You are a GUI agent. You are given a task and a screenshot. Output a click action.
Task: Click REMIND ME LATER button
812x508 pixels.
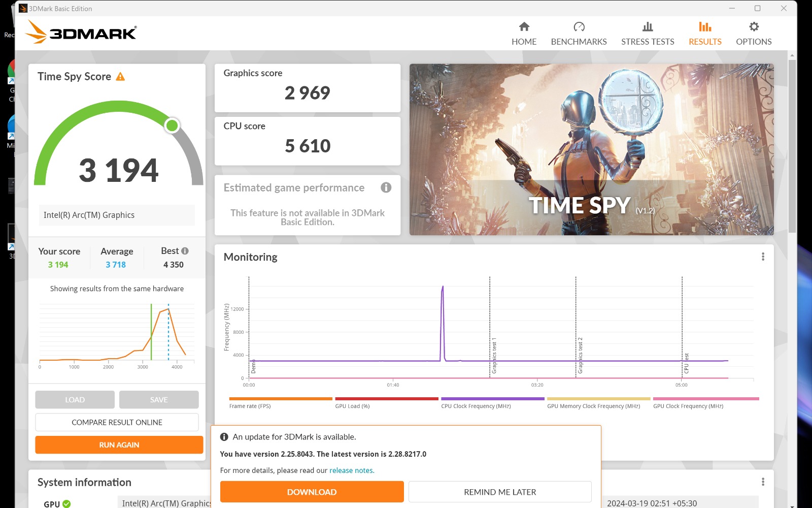click(x=500, y=492)
